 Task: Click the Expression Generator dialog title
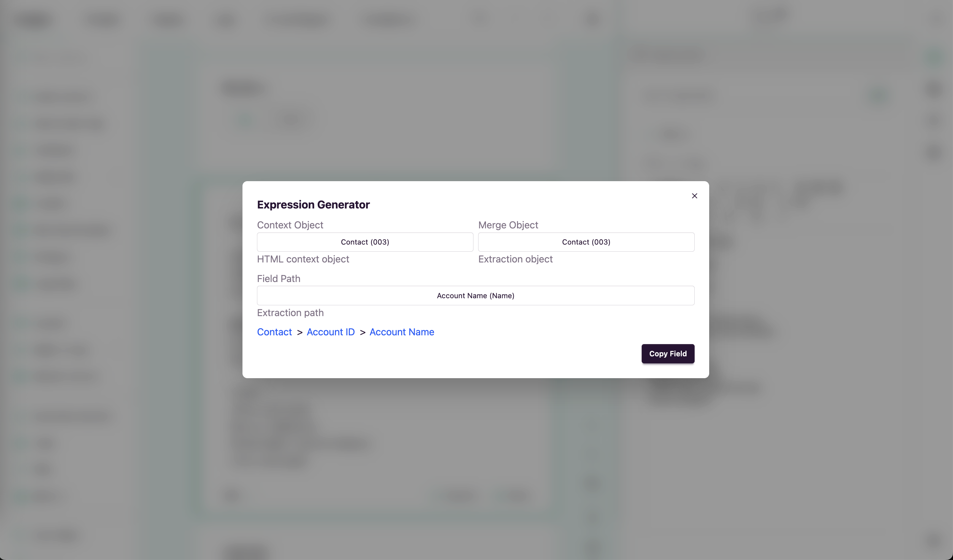click(x=313, y=204)
